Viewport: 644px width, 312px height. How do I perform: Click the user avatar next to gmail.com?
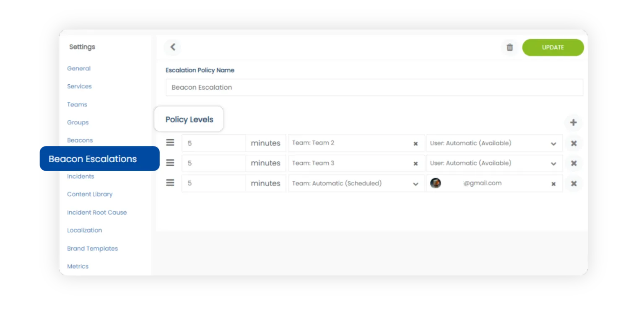436,183
